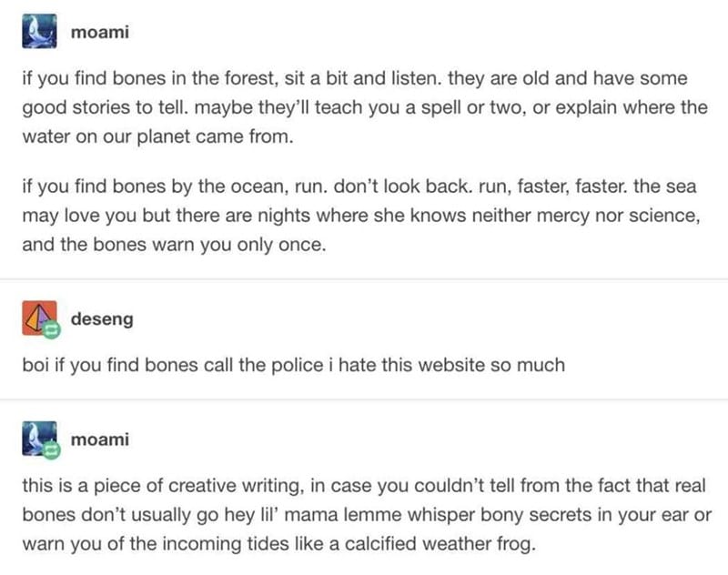
Task: Click the green reblog badge on moami's bottom avatar
Action: tap(51, 449)
